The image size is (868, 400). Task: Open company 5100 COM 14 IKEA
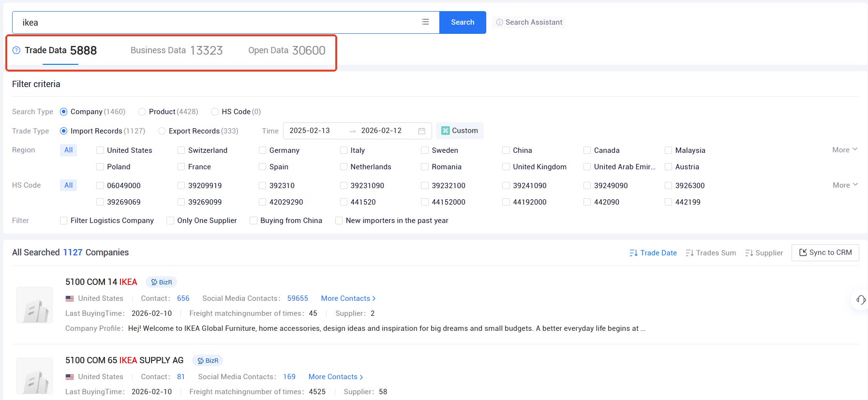[x=101, y=282]
